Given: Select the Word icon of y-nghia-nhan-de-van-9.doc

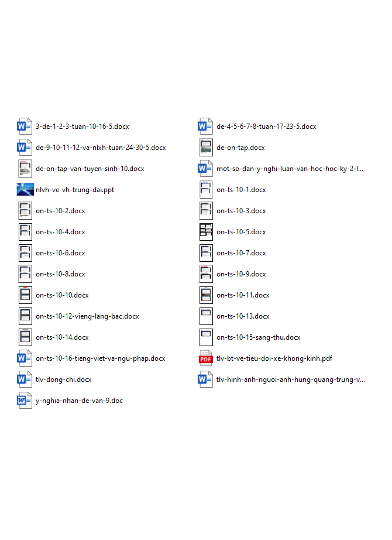Looking at the screenshot, I should click(25, 401).
